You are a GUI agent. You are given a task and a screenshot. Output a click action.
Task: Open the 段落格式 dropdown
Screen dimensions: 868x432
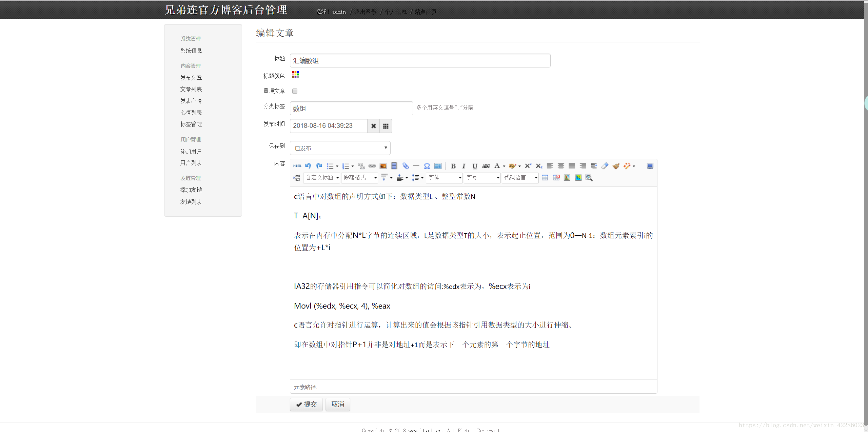(x=359, y=178)
